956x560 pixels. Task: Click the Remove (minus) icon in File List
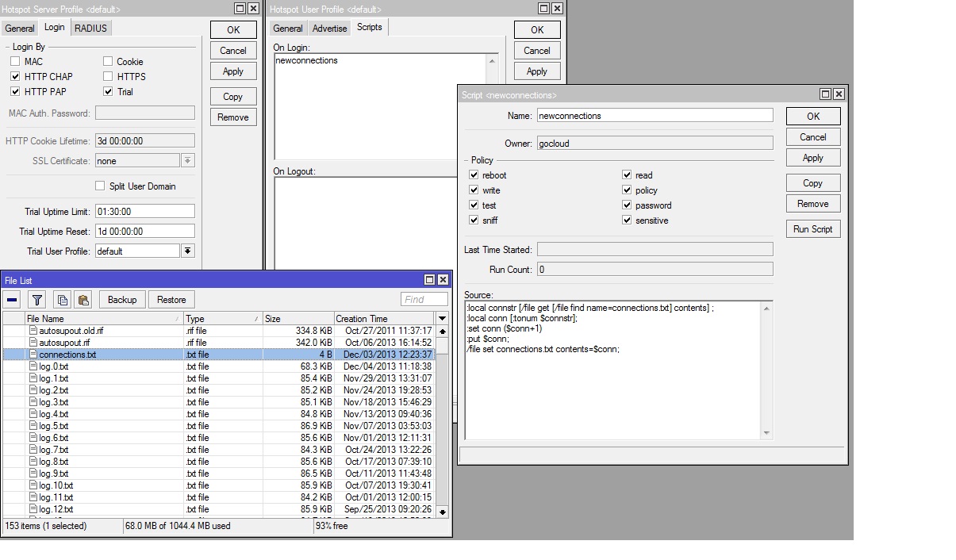click(x=12, y=300)
